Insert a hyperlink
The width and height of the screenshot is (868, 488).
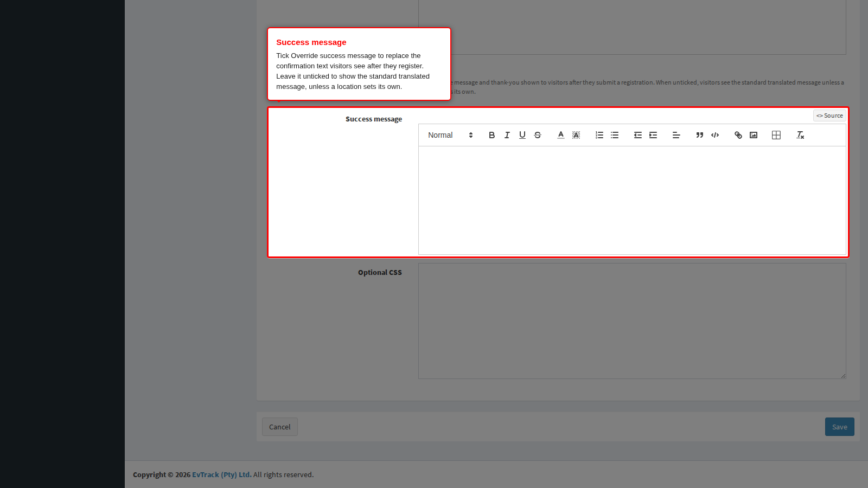(738, 135)
